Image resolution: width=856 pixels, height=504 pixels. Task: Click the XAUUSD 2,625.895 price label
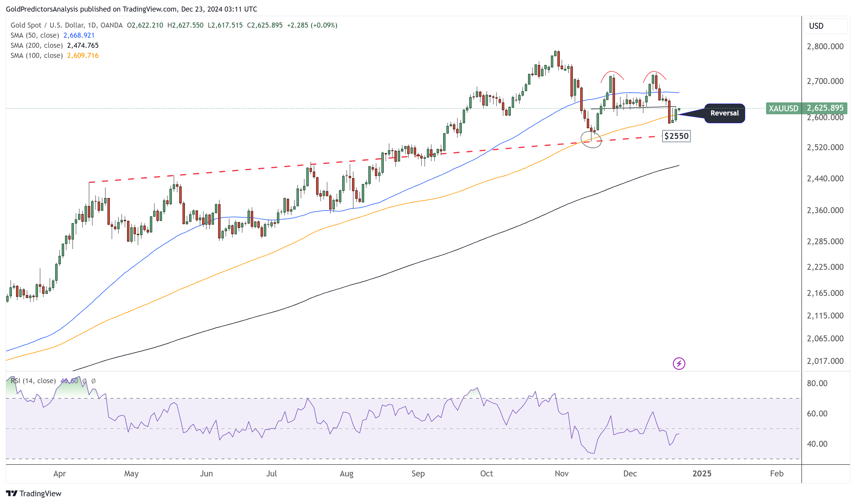click(x=806, y=108)
